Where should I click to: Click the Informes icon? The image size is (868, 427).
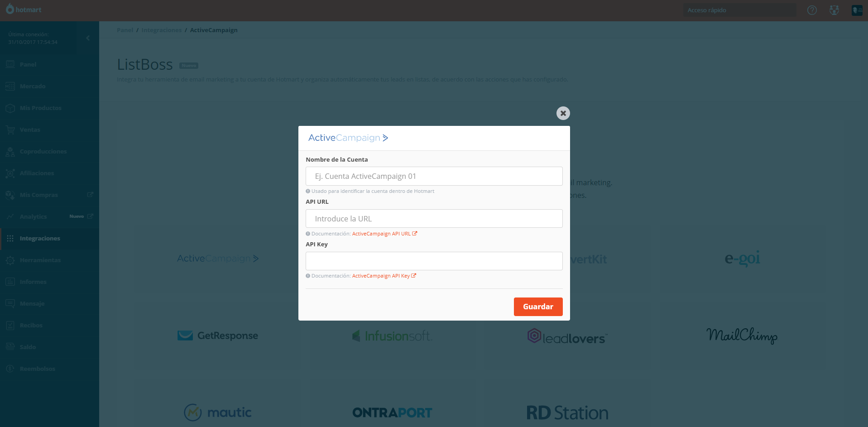point(10,282)
